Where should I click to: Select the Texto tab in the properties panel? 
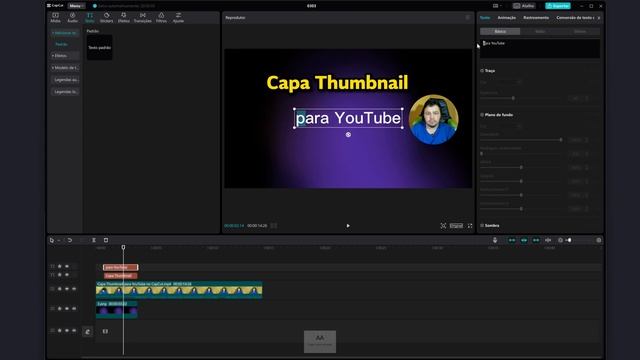pos(485,18)
